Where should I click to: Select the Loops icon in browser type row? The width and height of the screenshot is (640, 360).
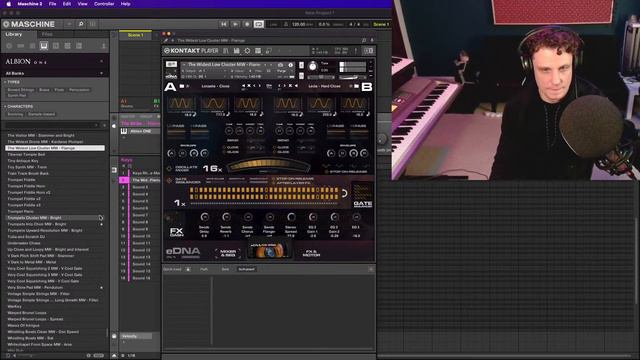(67, 46)
